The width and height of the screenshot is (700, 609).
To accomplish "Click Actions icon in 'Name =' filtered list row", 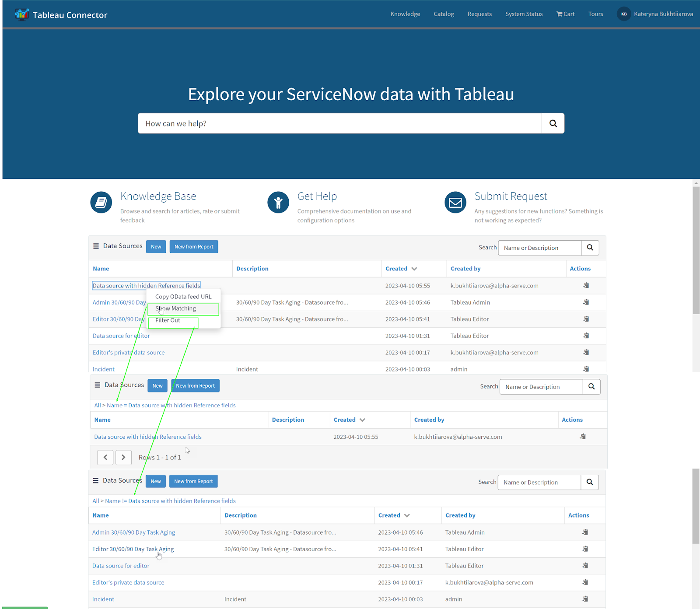I will (583, 436).
